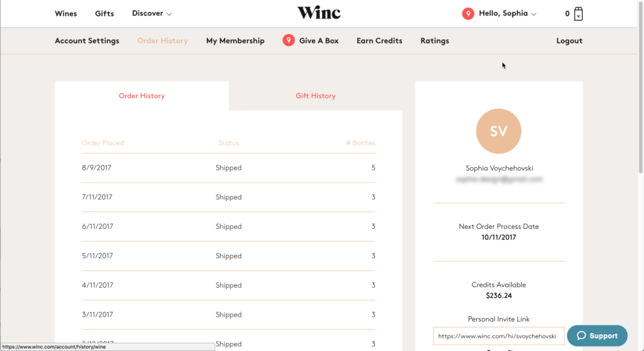Image resolution: width=644 pixels, height=351 pixels.
Task: Open the Ratings page
Action: pyautogui.click(x=435, y=41)
